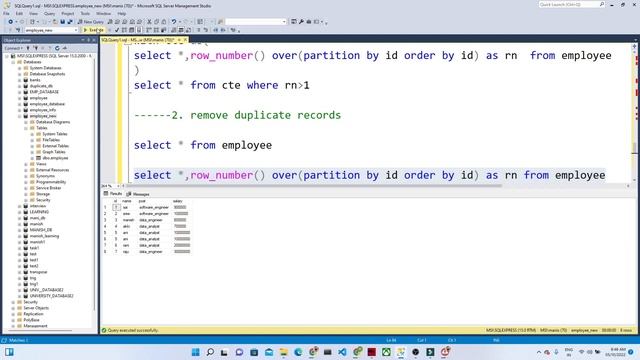This screenshot has height=360, width=640.
Task: Expand the Views folder
Action: click(26, 164)
